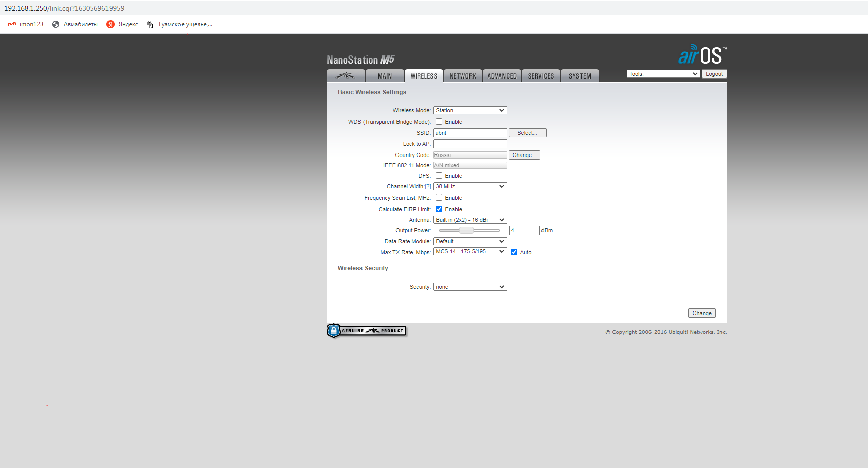Uncheck Calculate EIRP Limit checkbox
The image size is (868, 468).
click(x=439, y=209)
